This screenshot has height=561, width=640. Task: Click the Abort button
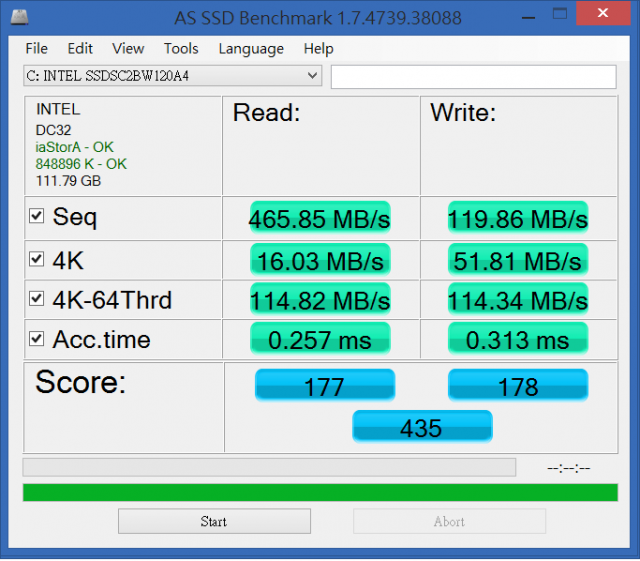pos(449,521)
